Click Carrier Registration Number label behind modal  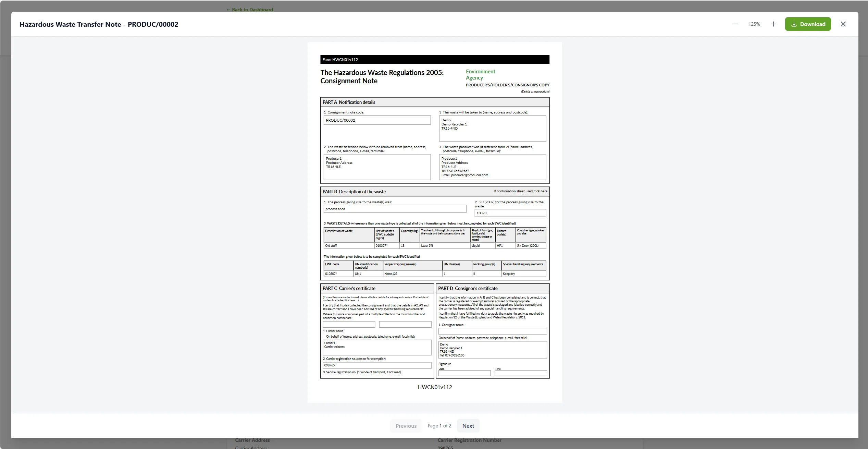pyautogui.click(x=469, y=440)
